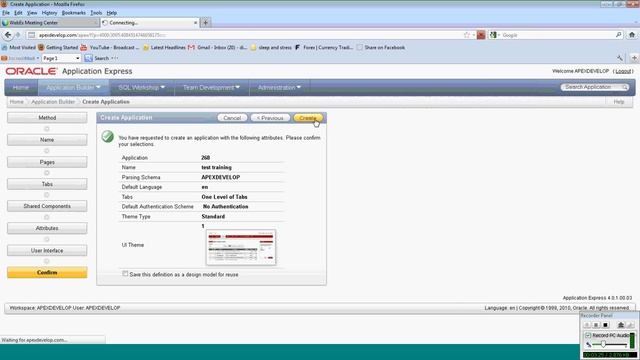Viewport: 640px width, 360px height.
Task: Click the Logout link
Action: click(x=623, y=71)
